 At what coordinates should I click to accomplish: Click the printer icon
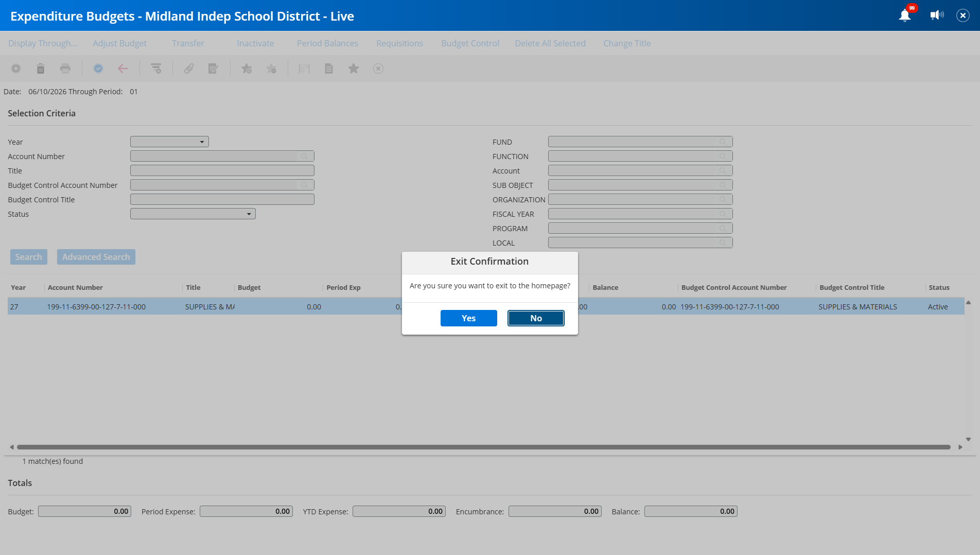tap(65, 68)
